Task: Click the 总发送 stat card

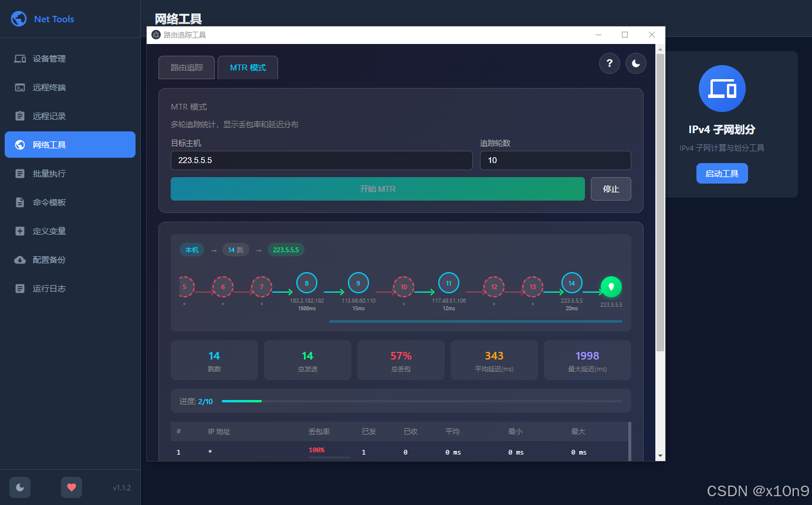Action: (307, 360)
